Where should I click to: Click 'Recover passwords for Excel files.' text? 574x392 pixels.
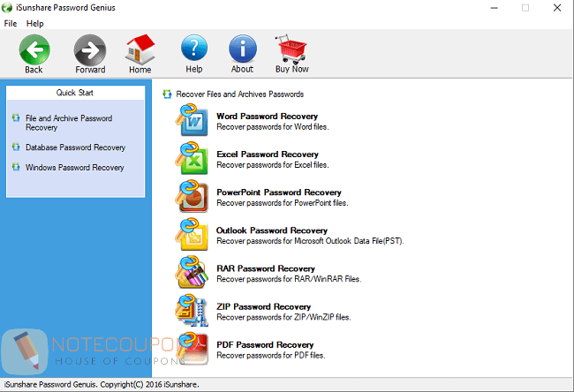click(273, 165)
